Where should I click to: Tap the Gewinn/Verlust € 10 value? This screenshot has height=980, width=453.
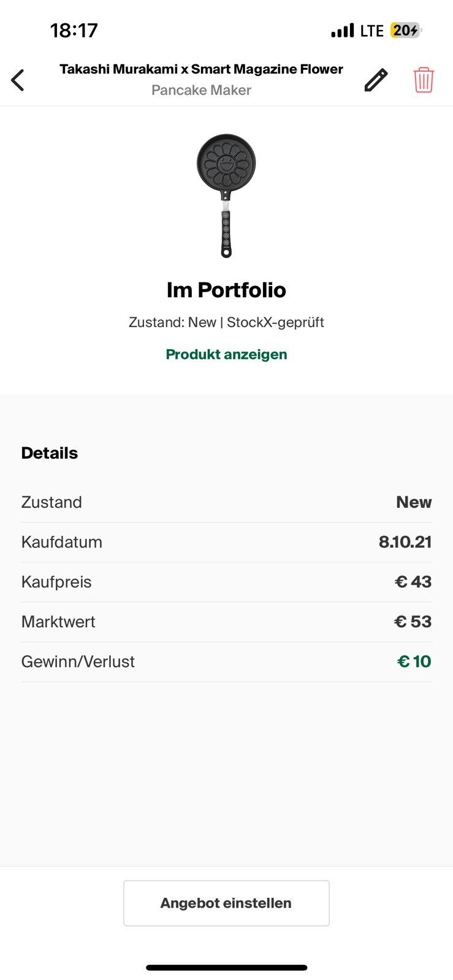coord(414,661)
